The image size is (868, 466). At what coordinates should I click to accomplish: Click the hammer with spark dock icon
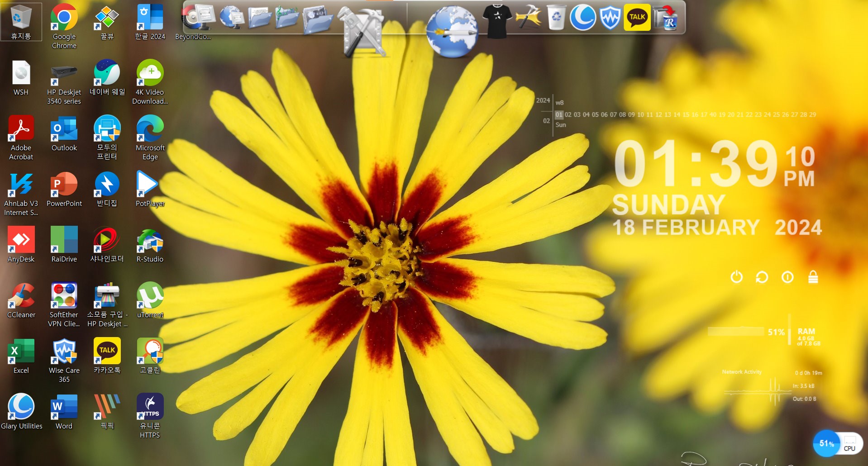pyautogui.click(x=528, y=17)
